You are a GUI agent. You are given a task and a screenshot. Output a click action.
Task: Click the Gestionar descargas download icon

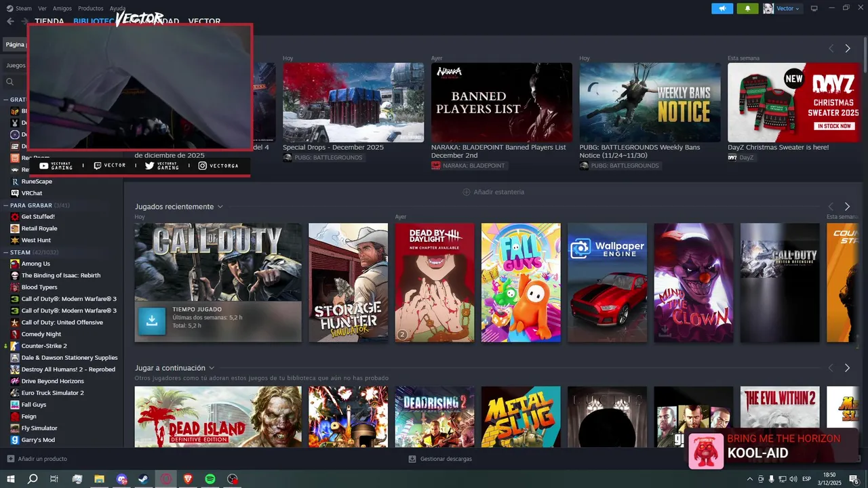(412, 459)
